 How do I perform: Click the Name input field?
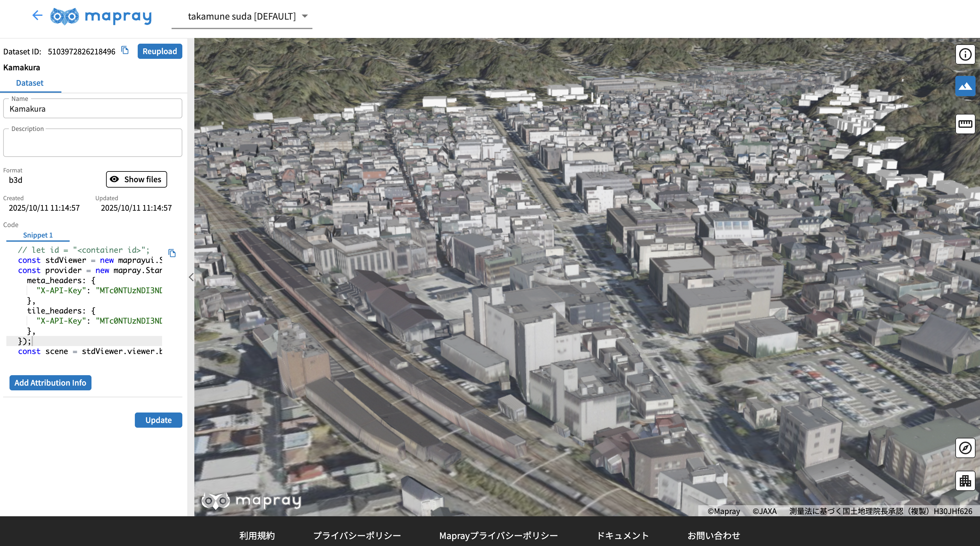(92, 109)
